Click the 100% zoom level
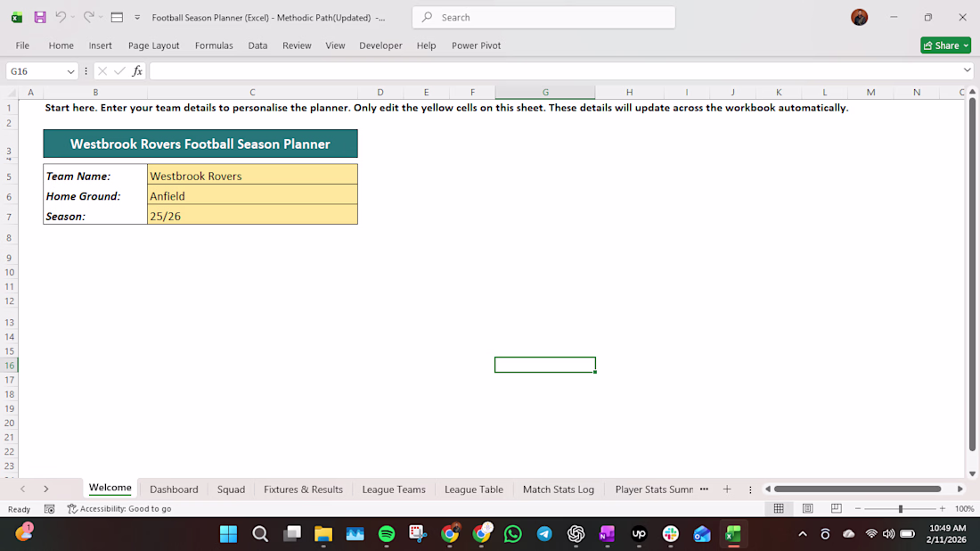Screen dimensions: 980x551 (964, 509)
